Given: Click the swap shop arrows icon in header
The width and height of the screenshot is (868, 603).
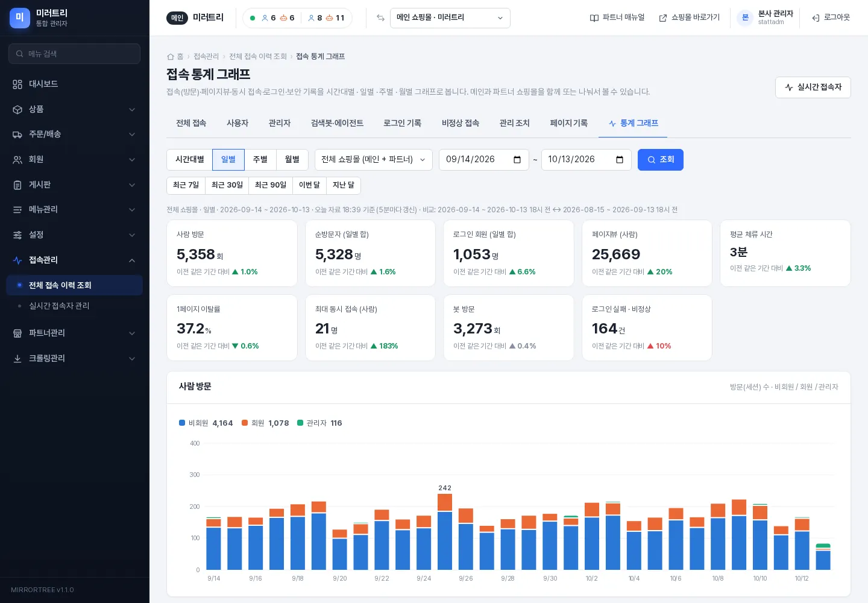Looking at the screenshot, I should coord(380,18).
